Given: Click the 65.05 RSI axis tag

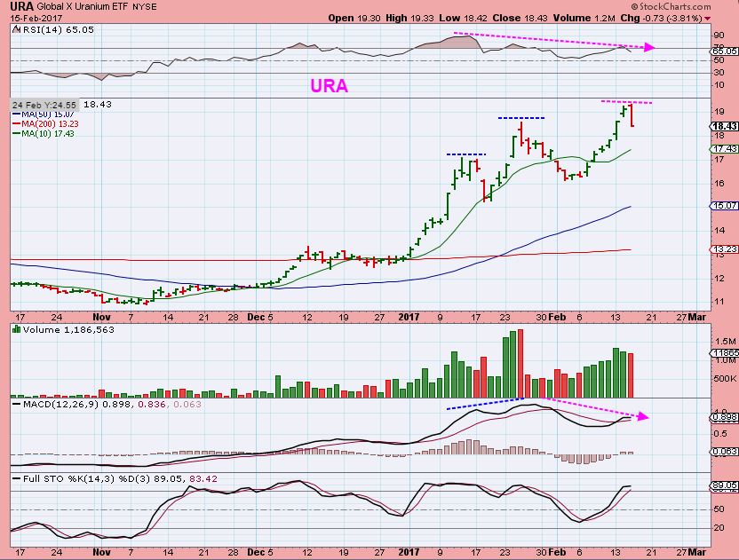Looking at the screenshot, I should (x=724, y=51).
